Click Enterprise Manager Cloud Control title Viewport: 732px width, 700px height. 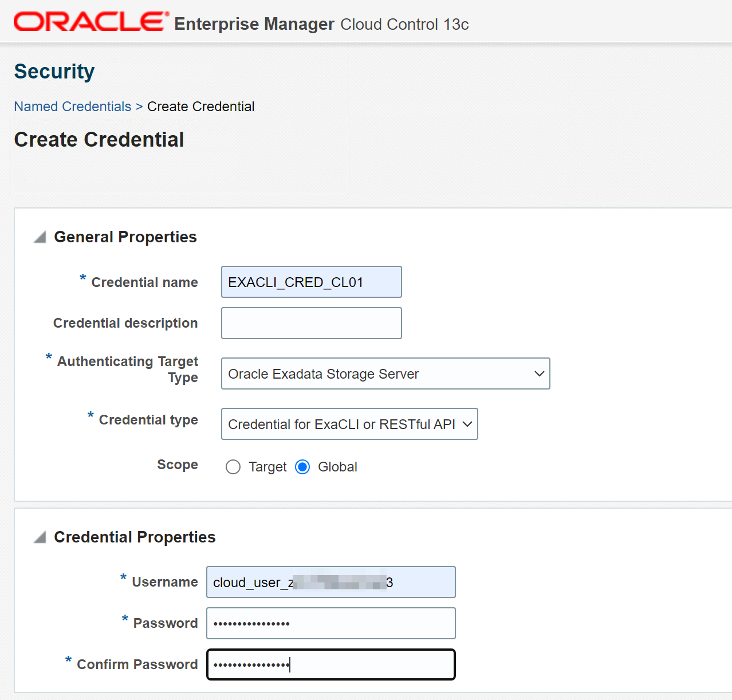[x=321, y=24]
